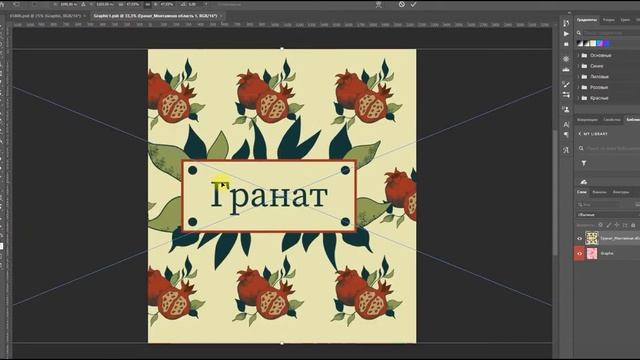
Task: Click the canvas vertical scrollbar
Action: point(555,192)
